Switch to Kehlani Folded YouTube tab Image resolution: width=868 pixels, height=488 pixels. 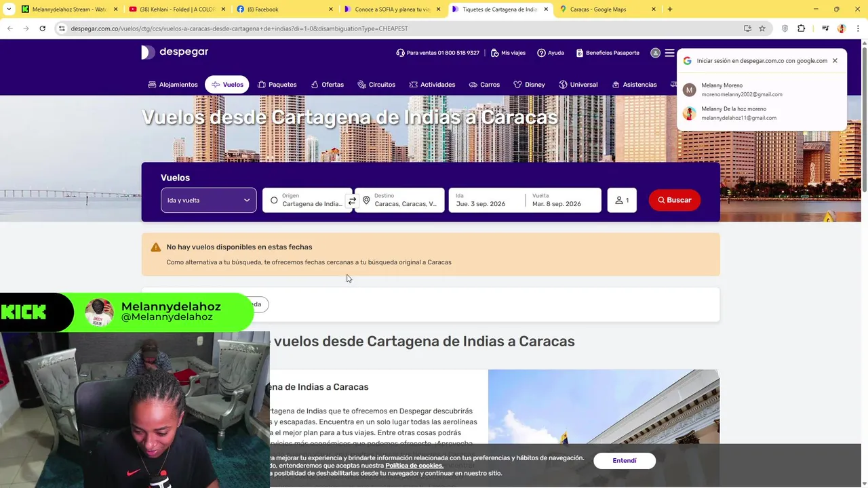178,9
